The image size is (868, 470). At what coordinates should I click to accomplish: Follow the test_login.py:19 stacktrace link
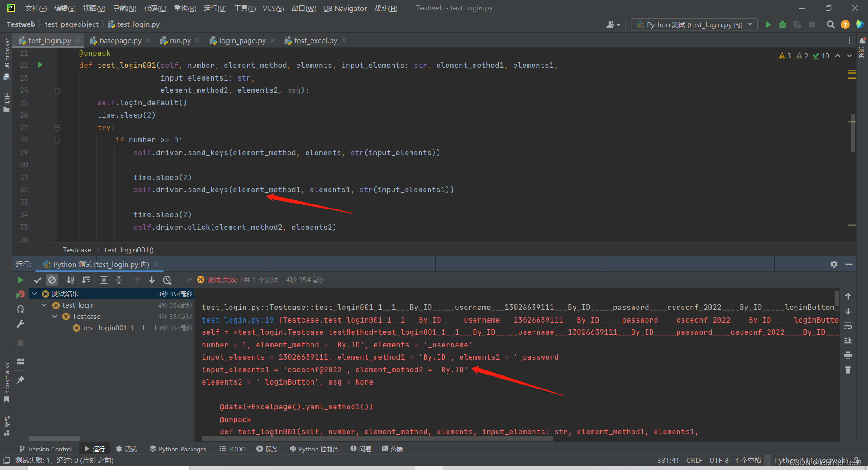click(x=237, y=320)
